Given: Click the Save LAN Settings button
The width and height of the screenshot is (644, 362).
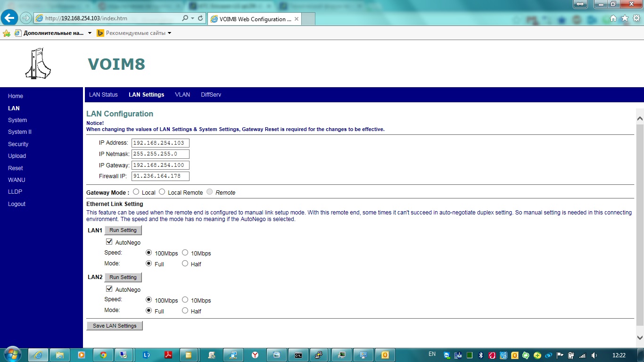Looking at the screenshot, I should click(115, 326).
